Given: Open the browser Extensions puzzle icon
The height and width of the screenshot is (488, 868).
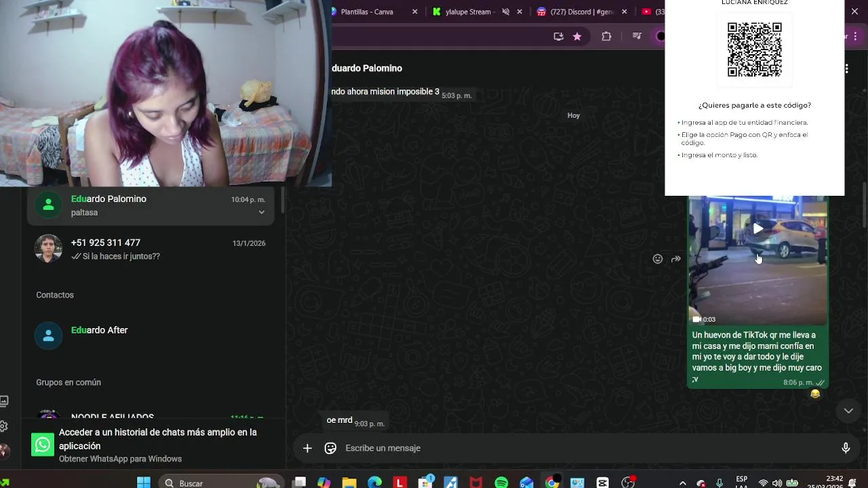Looking at the screenshot, I should (606, 37).
